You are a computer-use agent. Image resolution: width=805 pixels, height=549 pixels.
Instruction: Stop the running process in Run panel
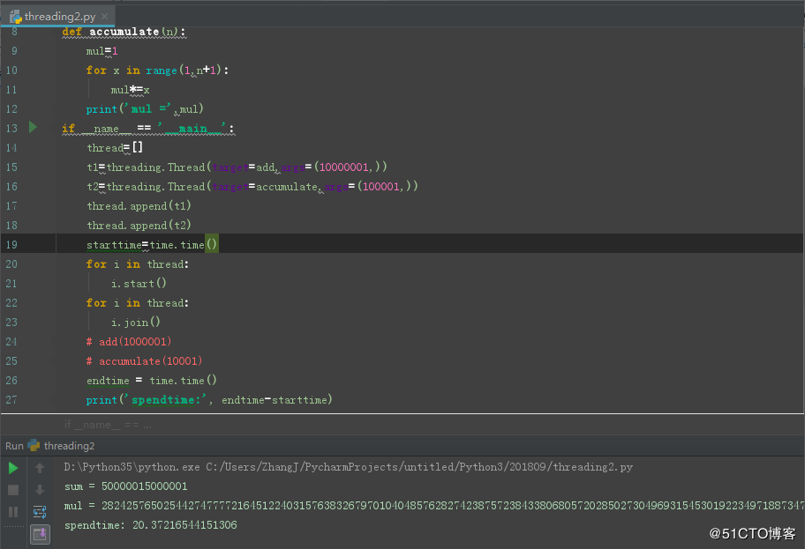coord(13,490)
